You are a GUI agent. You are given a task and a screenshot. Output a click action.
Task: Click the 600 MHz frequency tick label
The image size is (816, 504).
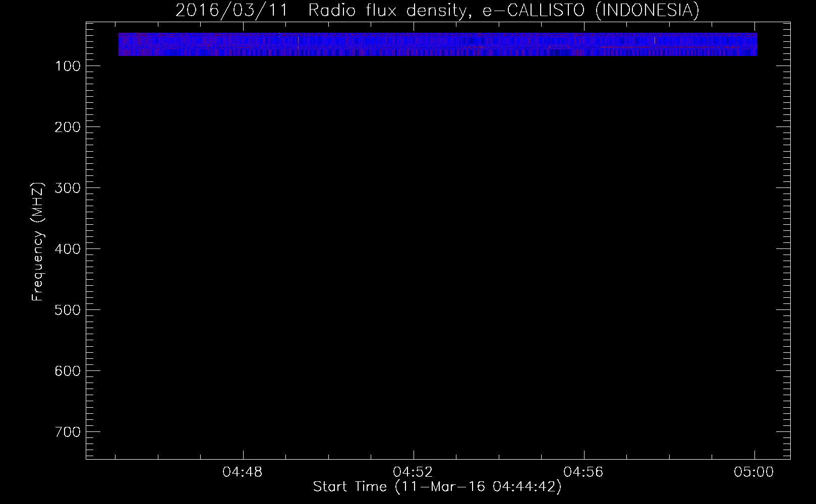67,371
